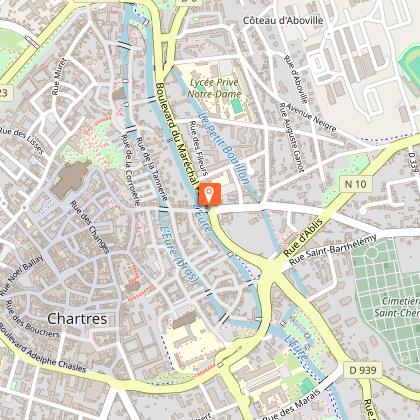420x420 pixels.
Task: Click the Le Petit Bouillon river label
Action: pos(224,148)
